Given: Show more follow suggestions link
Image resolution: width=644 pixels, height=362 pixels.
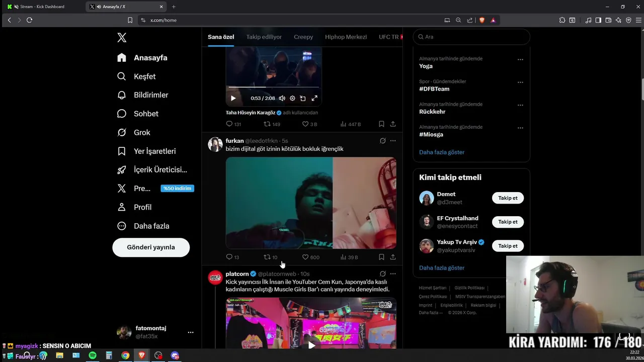Looking at the screenshot, I should tap(442, 267).
